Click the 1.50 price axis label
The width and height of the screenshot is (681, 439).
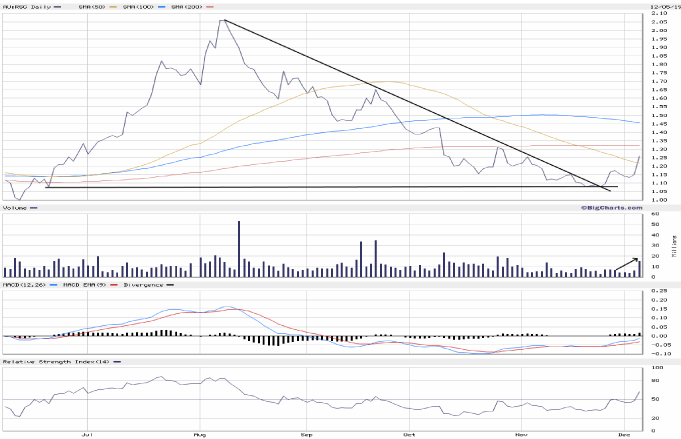659,115
